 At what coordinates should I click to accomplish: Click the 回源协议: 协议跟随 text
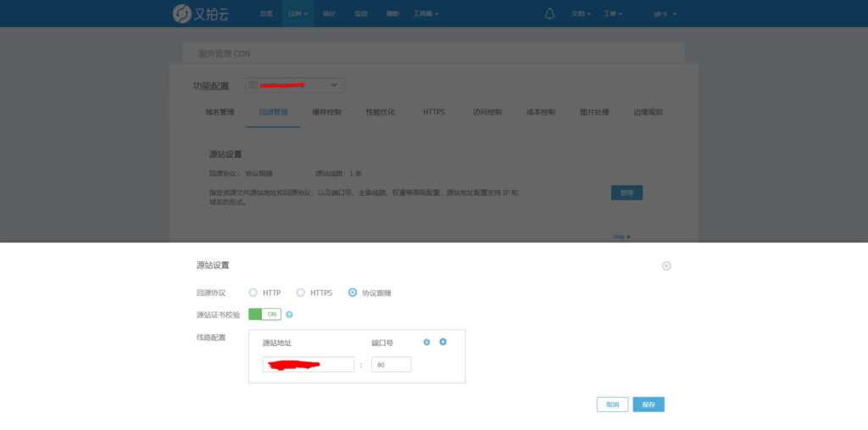241,173
